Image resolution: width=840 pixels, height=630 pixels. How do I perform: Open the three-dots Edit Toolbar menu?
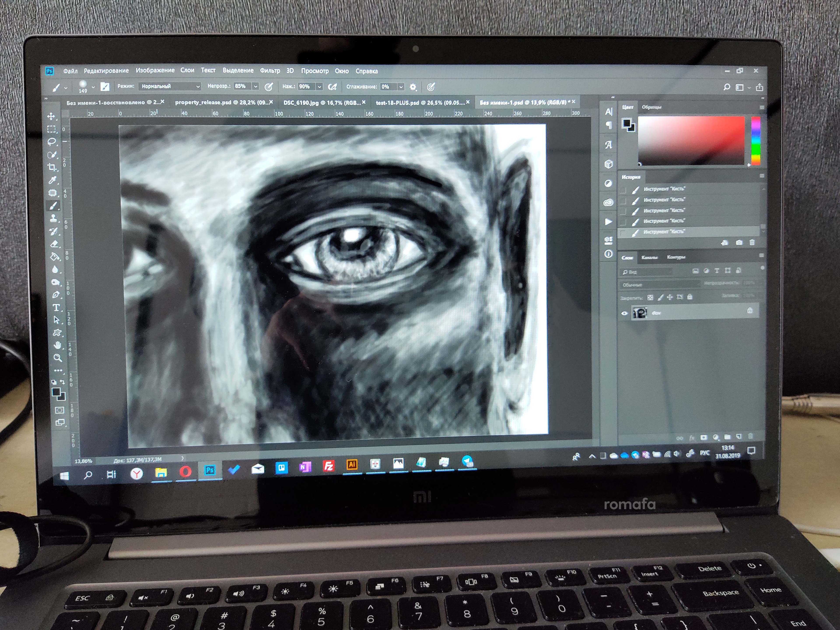click(58, 370)
